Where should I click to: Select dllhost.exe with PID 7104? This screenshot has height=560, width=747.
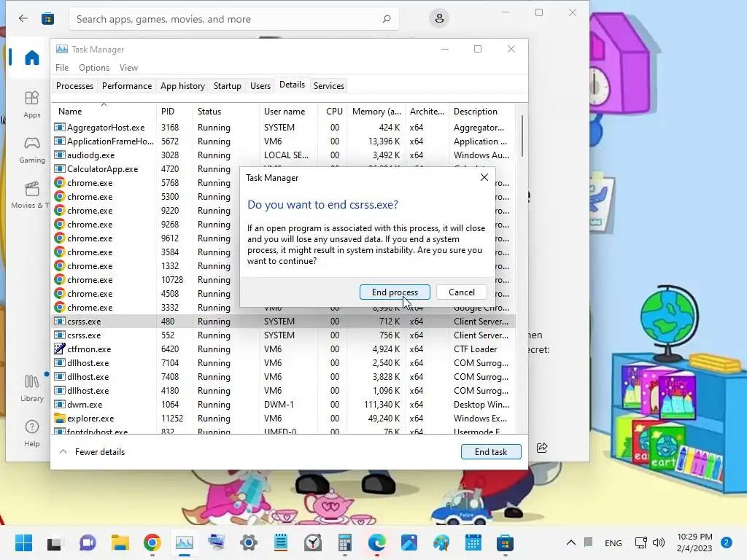click(x=284, y=362)
